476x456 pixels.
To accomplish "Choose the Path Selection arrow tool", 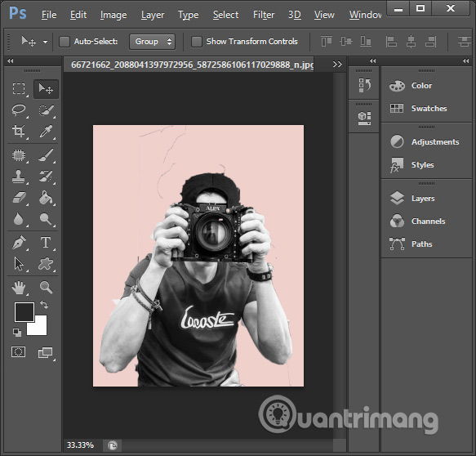I will click(19, 264).
